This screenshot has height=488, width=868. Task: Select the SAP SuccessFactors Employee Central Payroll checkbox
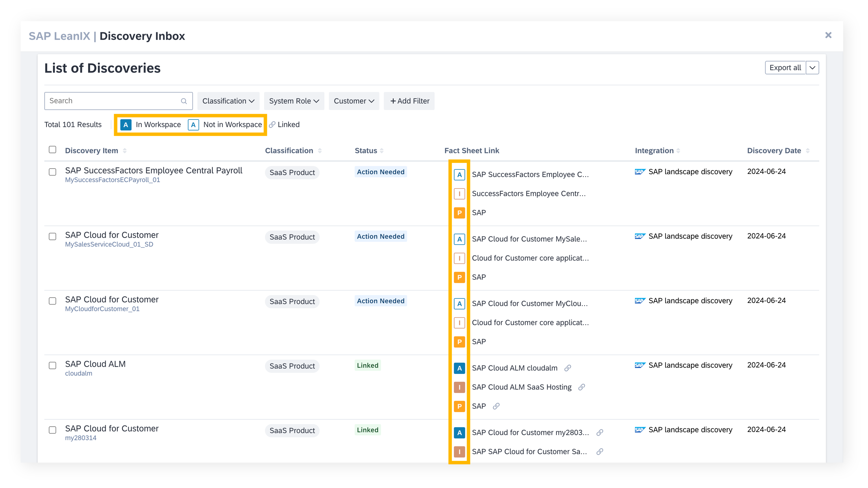(x=53, y=172)
